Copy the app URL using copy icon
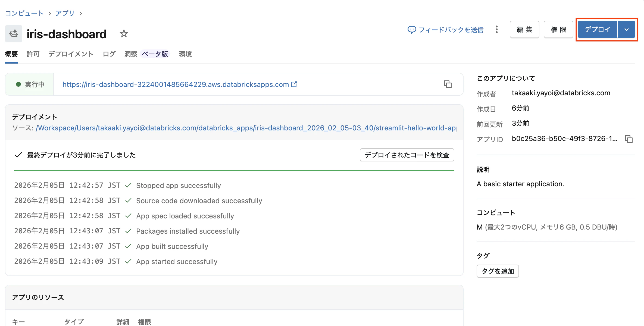 pos(448,84)
